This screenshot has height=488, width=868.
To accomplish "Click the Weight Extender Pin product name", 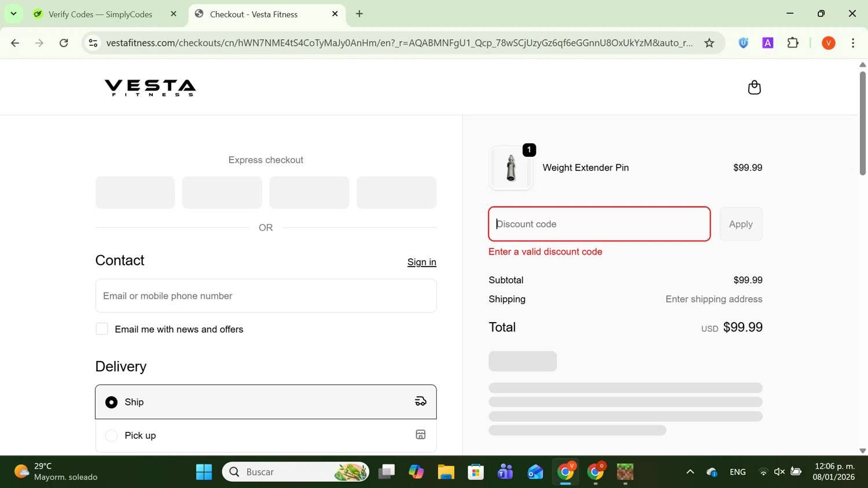I will [x=586, y=168].
